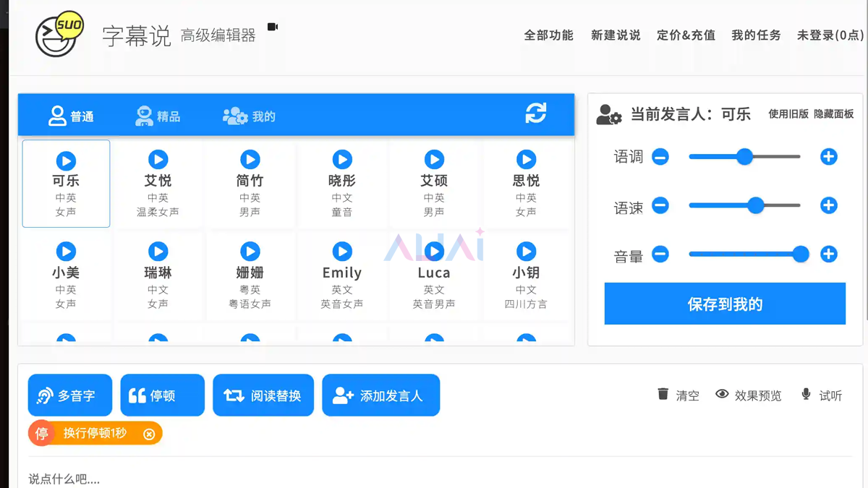Click 添加发言人 button
The width and height of the screenshot is (868, 488).
point(380,395)
